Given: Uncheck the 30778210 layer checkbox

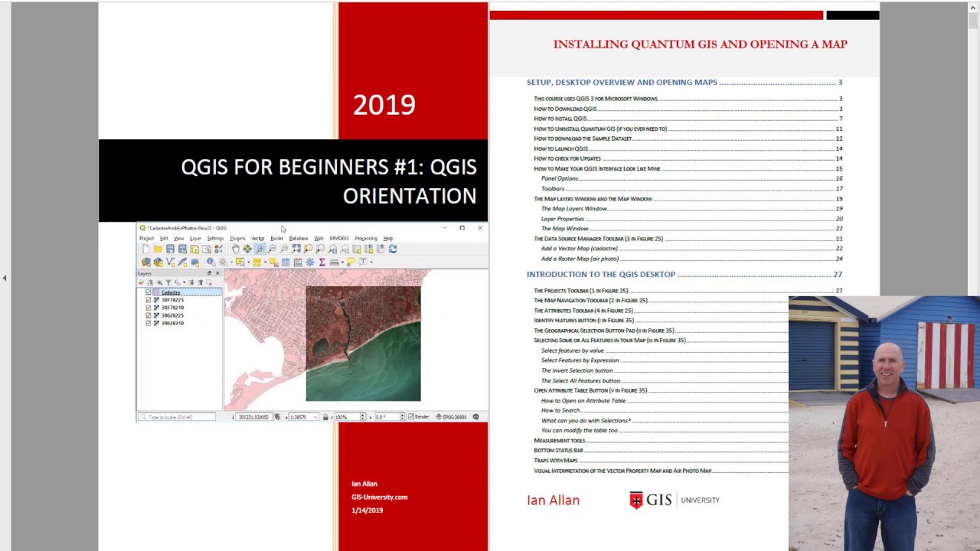Looking at the screenshot, I should (149, 308).
